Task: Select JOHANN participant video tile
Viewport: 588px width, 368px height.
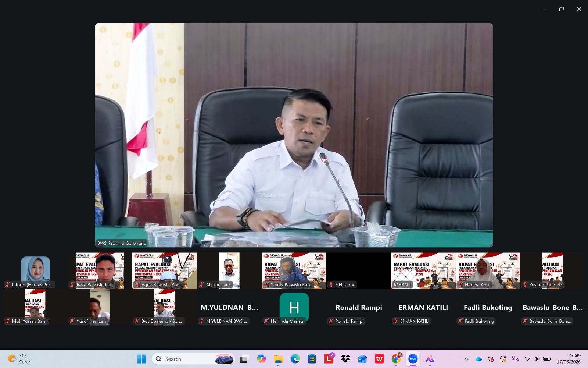Action: 423,270
